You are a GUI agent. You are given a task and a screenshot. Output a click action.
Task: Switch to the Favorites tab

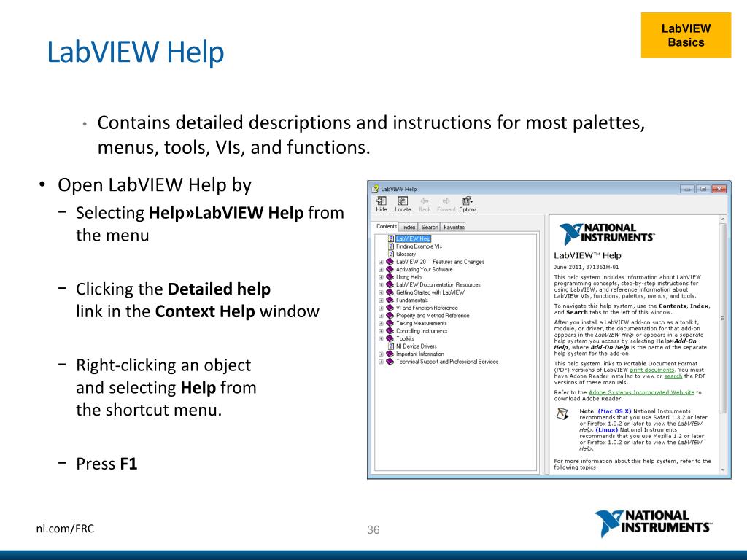coord(454,227)
